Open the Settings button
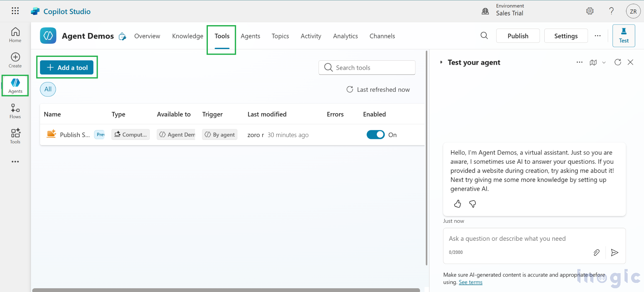The image size is (644, 292). (566, 36)
